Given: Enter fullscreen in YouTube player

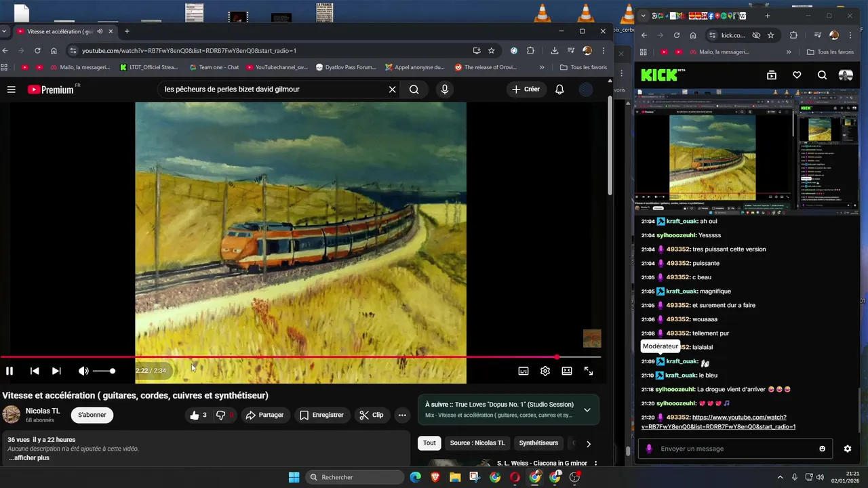Looking at the screenshot, I should coord(589,371).
